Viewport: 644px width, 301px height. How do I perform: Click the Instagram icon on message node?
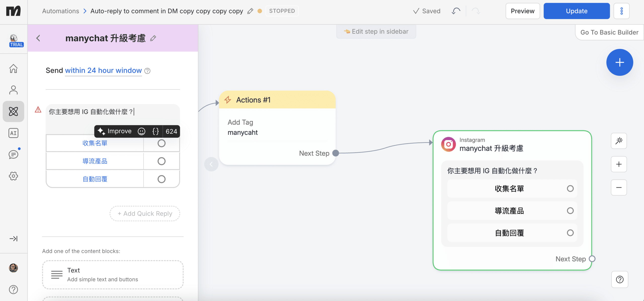448,144
